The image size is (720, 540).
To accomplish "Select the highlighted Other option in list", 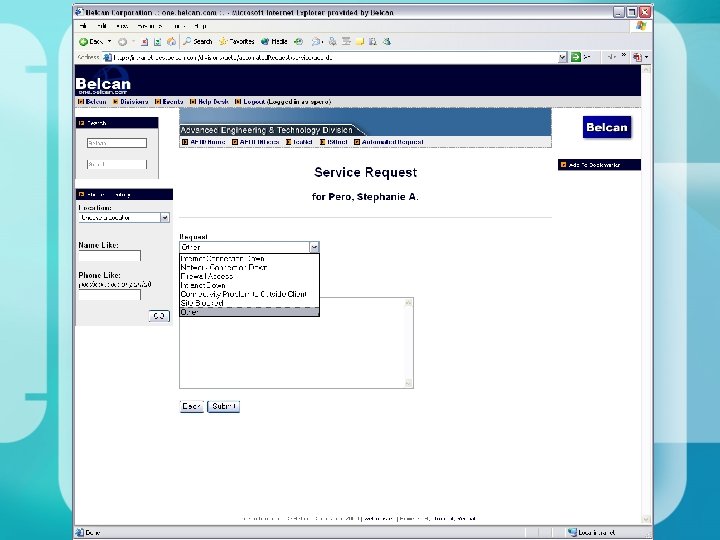I will pos(249,312).
